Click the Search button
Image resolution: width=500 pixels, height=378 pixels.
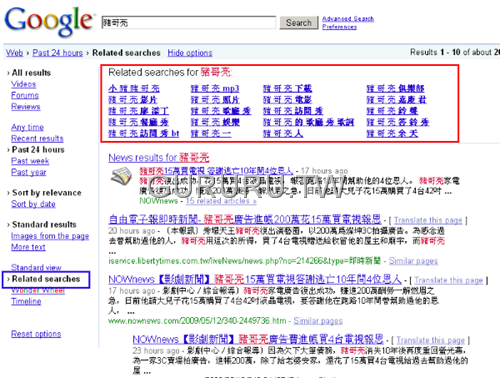[x=299, y=23]
